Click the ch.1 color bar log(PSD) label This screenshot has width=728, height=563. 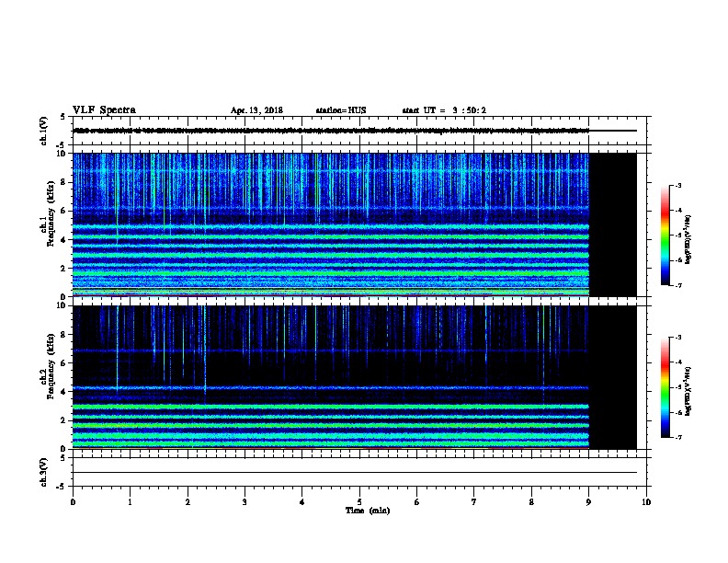[688, 239]
